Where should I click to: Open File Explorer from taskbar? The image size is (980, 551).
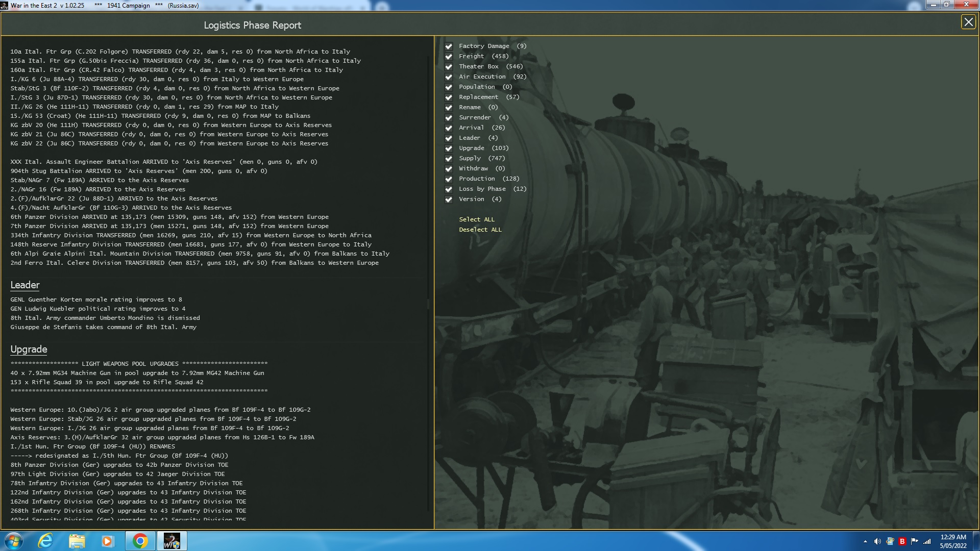(x=77, y=541)
